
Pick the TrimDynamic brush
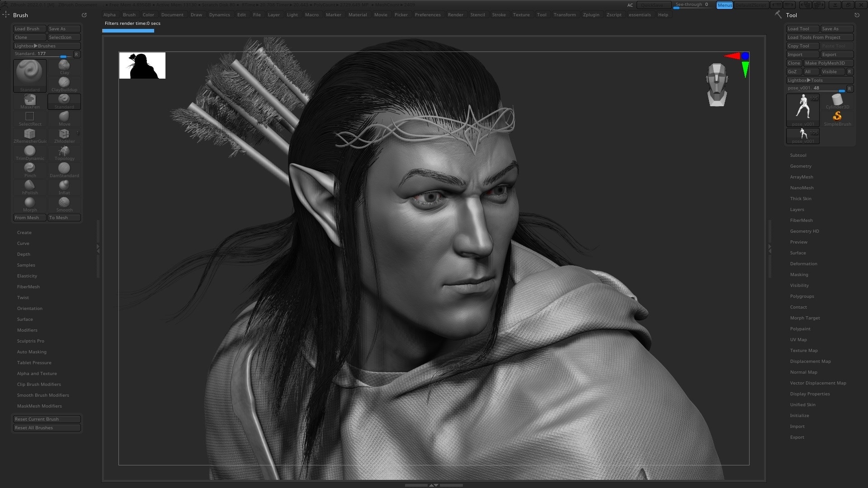coord(30,152)
